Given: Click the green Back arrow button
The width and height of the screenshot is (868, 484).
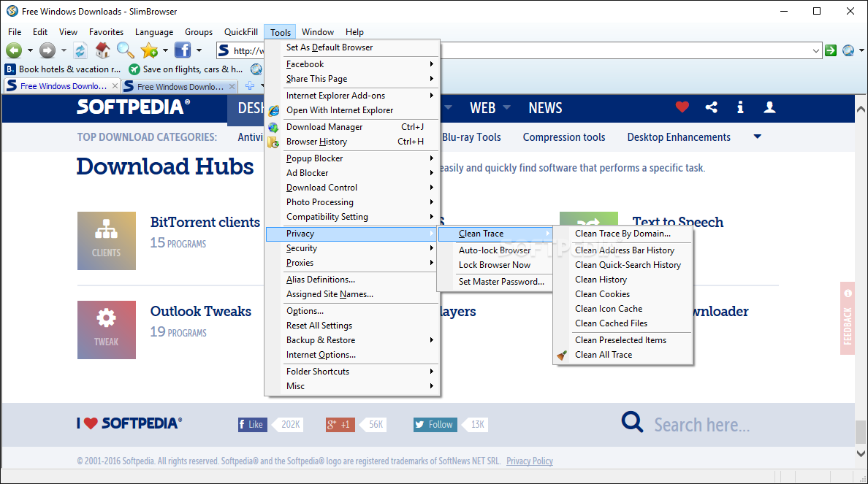Looking at the screenshot, I should (14, 50).
